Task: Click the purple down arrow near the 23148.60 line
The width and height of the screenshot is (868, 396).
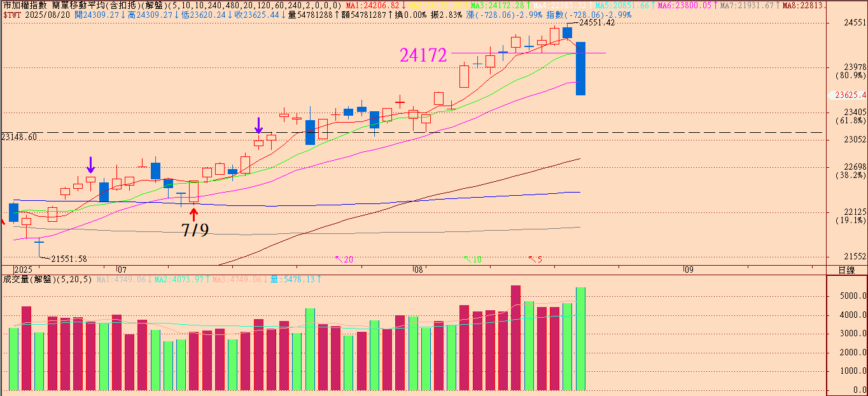Action: tap(258, 125)
